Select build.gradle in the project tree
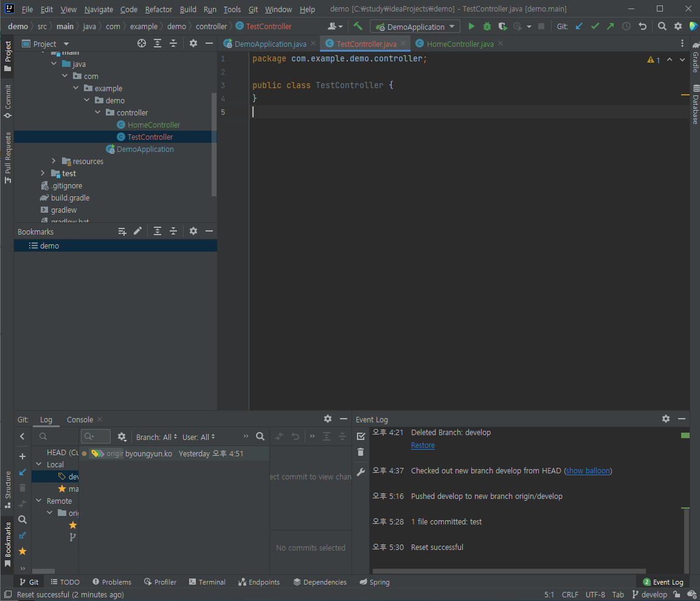The image size is (700, 601). [x=70, y=197]
